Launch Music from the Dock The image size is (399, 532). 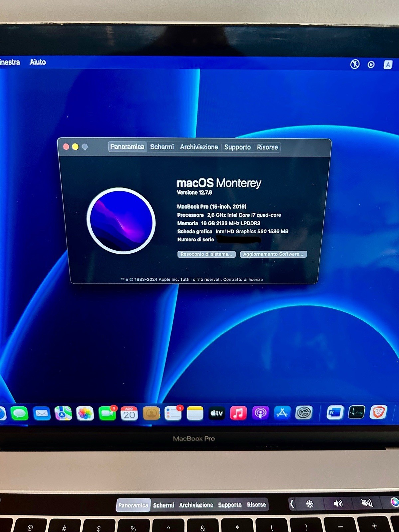tap(238, 413)
